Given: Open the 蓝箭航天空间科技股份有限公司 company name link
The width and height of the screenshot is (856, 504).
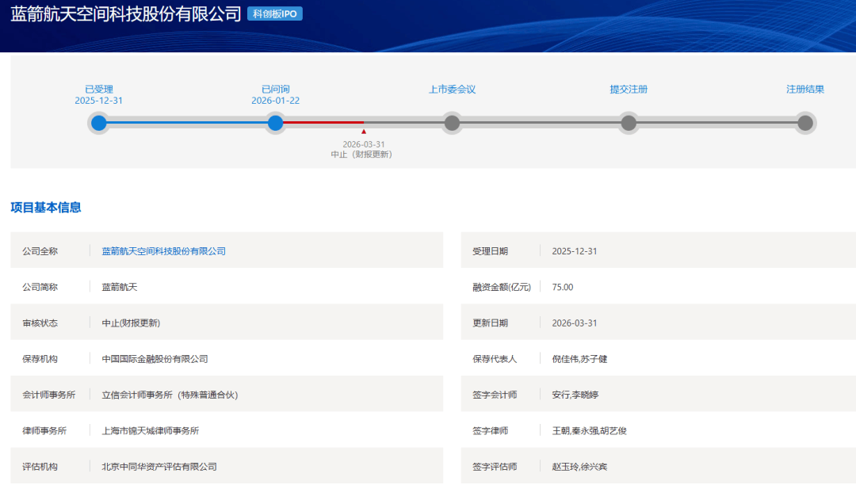Looking at the screenshot, I should 163,251.
